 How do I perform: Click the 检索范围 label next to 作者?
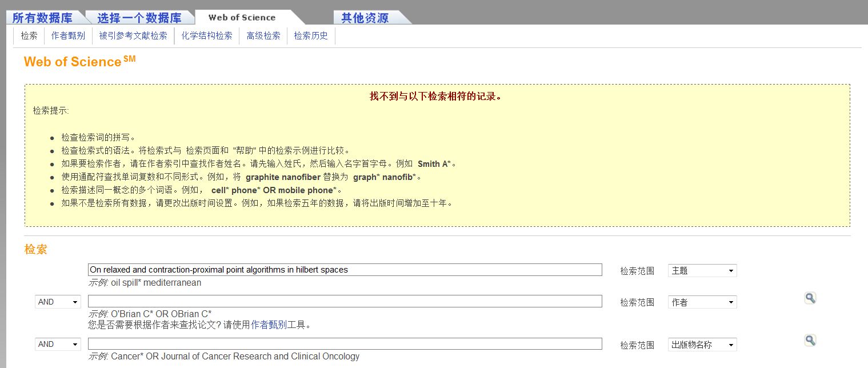637,303
